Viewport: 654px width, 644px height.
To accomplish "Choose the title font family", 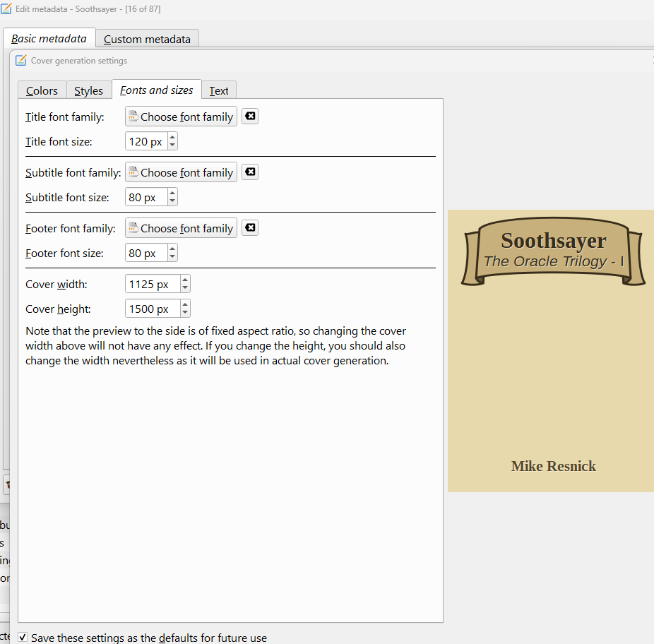I will tap(181, 117).
